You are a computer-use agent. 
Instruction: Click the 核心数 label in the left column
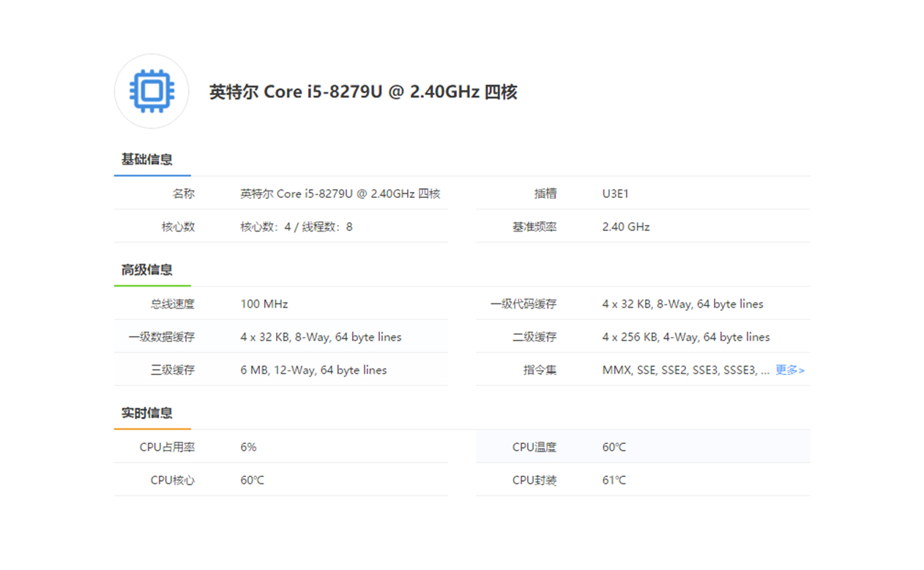(x=178, y=226)
